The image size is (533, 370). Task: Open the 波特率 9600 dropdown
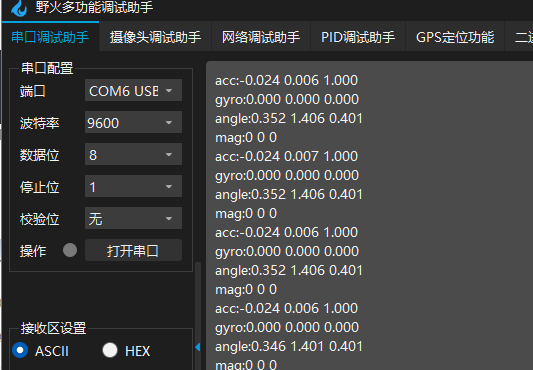[x=133, y=122]
